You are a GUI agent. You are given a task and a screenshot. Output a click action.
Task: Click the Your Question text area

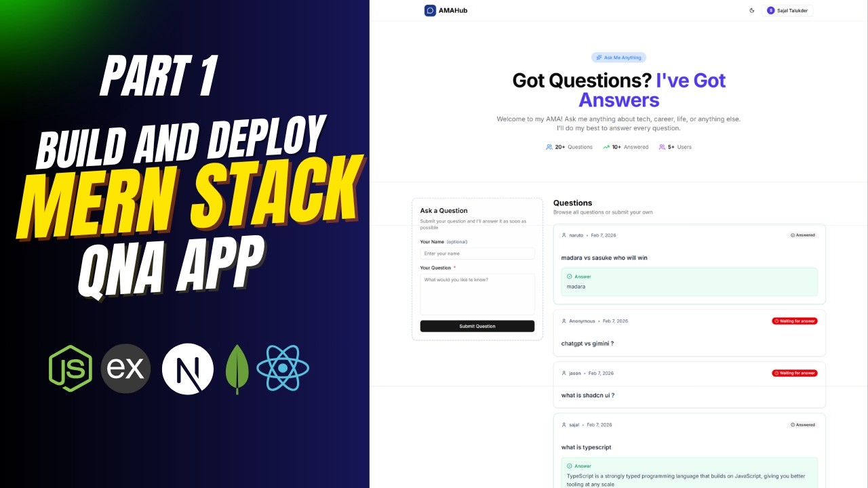point(477,294)
